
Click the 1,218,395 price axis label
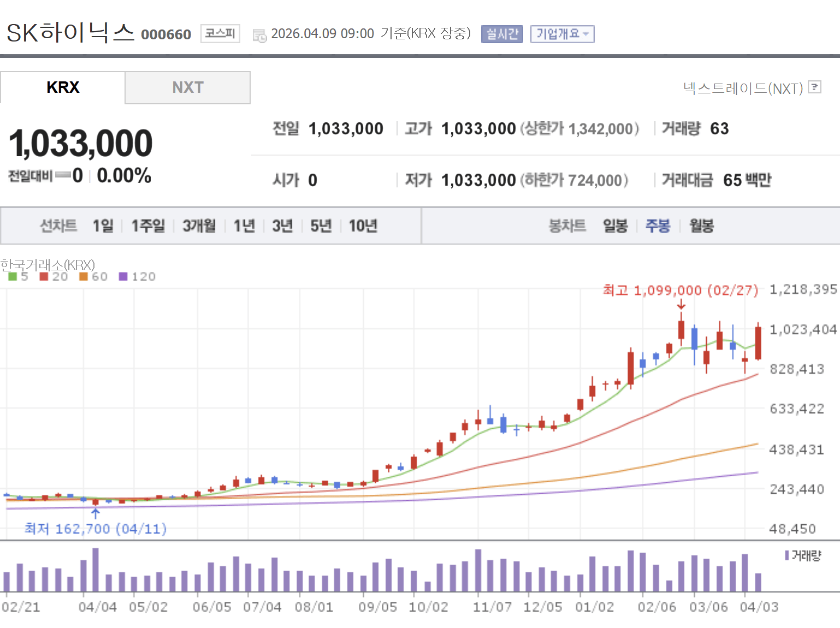803,289
